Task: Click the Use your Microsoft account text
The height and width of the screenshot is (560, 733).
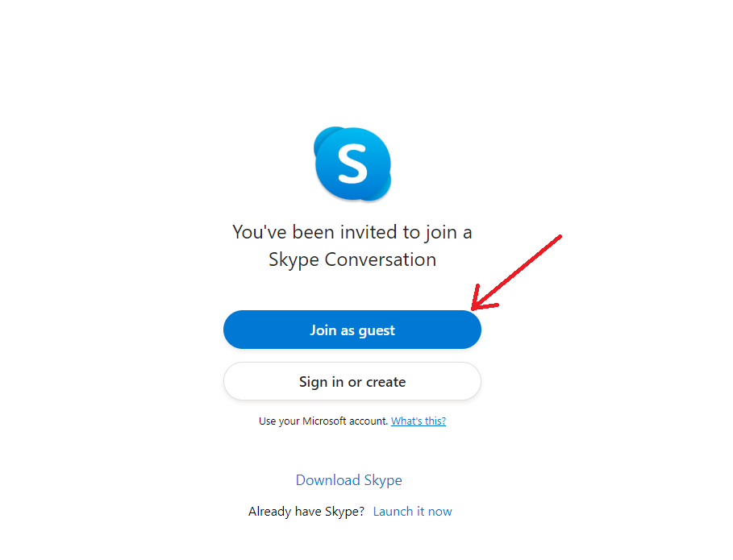Action: (323, 421)
